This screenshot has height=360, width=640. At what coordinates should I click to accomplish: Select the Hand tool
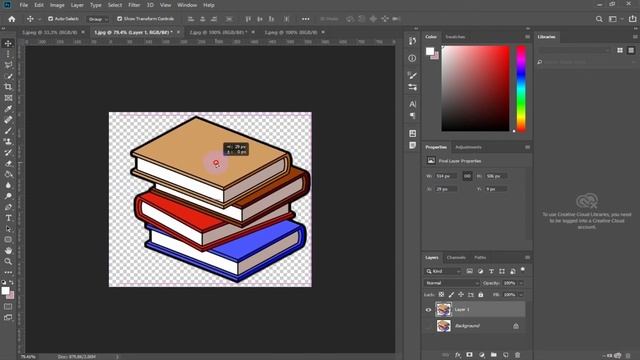(x=8, y=251)
